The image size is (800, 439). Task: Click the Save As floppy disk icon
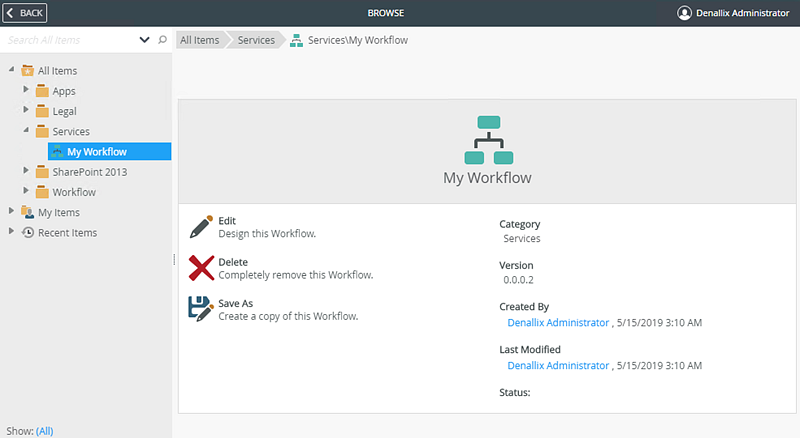click(x=201, y=308)
